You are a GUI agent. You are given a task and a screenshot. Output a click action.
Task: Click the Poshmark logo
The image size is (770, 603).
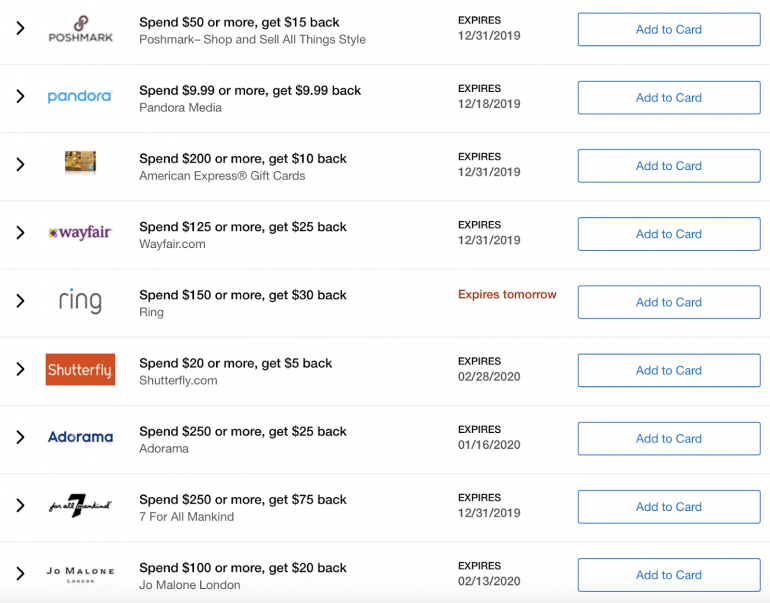[x=80, y=29]
